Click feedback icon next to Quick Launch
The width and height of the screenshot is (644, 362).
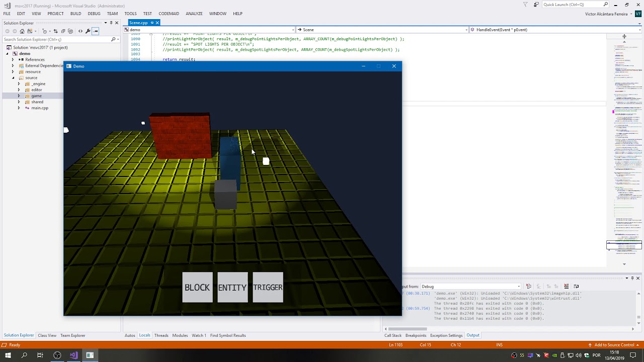tap(536, 5)
